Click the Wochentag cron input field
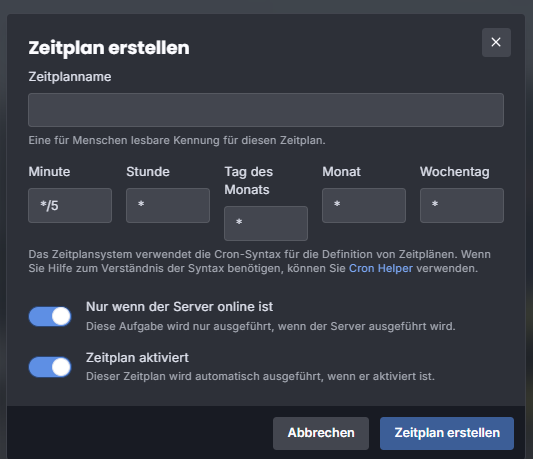The width and height of the screenshot is (533, 459). tap(462, 205)
